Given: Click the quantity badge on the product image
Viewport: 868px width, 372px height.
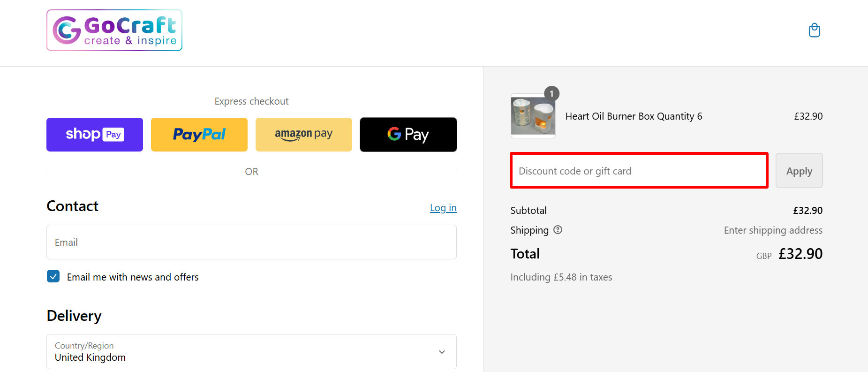Looking at the screenshot, I should pyautogui.click(x=551, y=93).
